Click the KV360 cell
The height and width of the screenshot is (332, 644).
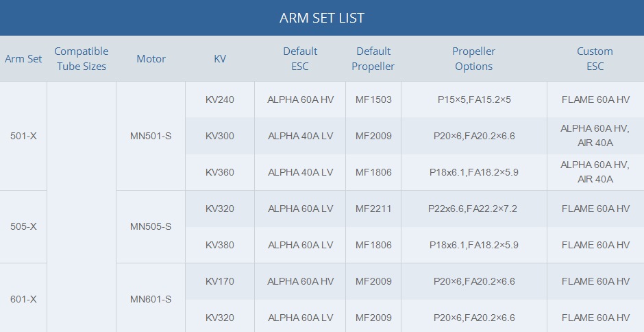tap(220, 172)
